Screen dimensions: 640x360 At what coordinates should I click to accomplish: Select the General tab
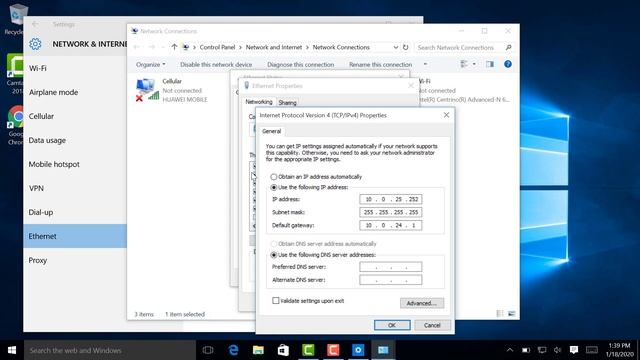pyautogui.click(x=271, y=131)
